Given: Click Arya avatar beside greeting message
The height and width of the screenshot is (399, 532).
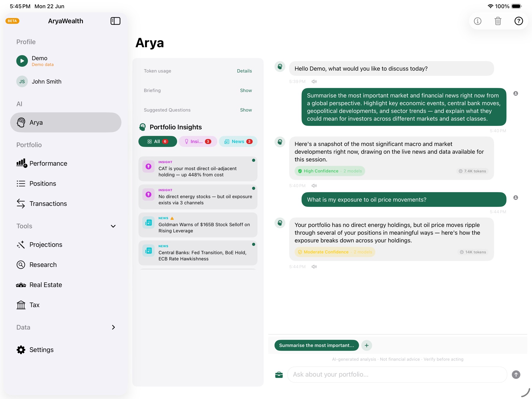Looking at the screenshot, I should coord(280,66).
